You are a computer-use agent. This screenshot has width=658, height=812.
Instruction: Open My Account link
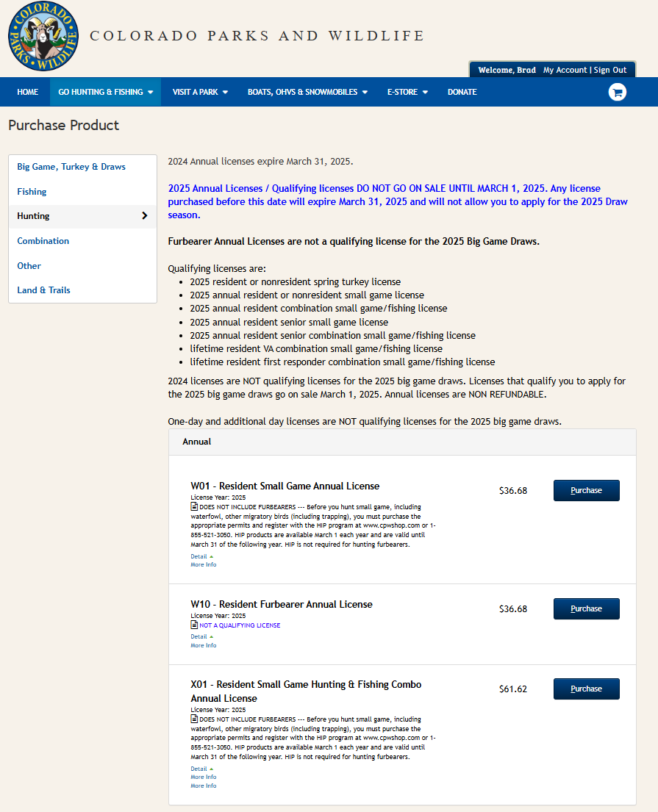[x=565, y=70]
